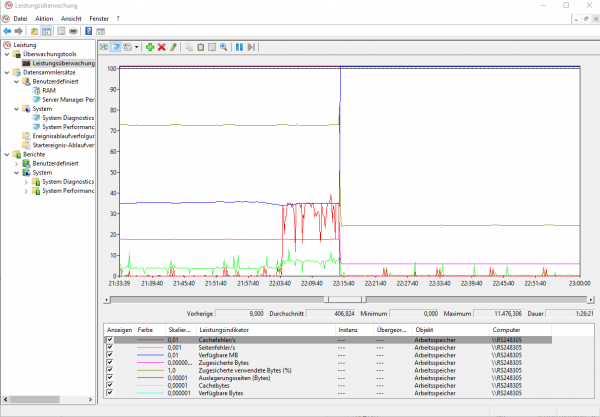Click the highlight pencil icon
The image size is (600, 417).
[174, 47]
